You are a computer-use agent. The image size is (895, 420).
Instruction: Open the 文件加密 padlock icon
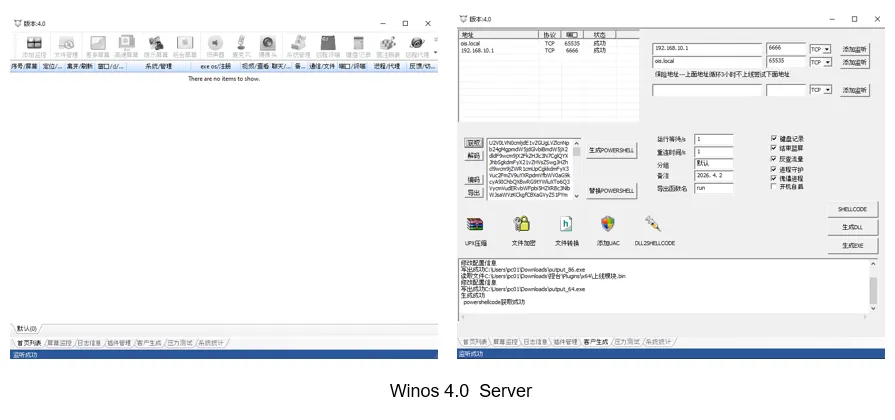pos(522,224)
